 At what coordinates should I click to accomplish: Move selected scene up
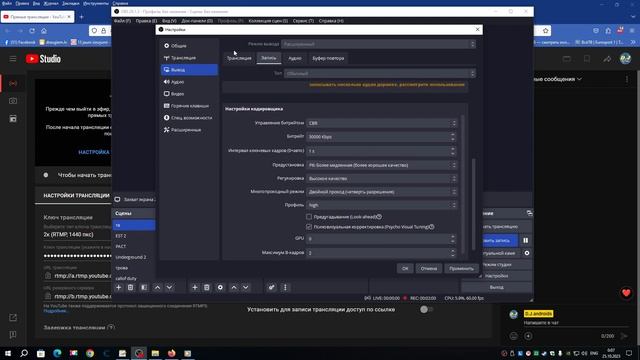coord(157,287)
